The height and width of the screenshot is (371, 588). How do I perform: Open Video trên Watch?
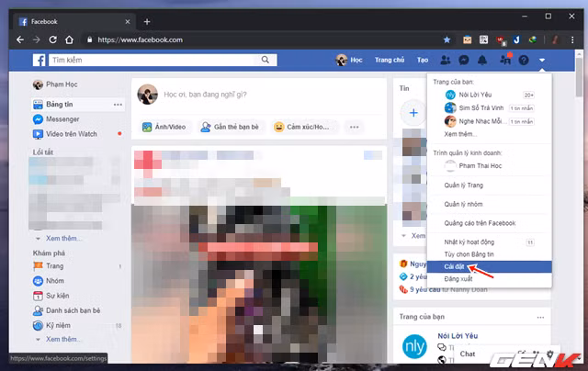[65, 134]
